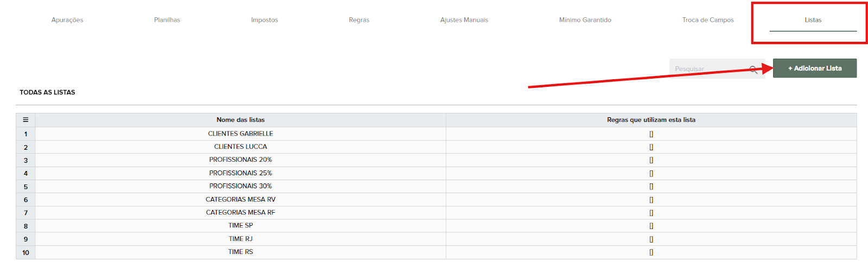868x267 pixels.
Task: Open the Troca de Campos tab
Action: (x=707, y=20)
